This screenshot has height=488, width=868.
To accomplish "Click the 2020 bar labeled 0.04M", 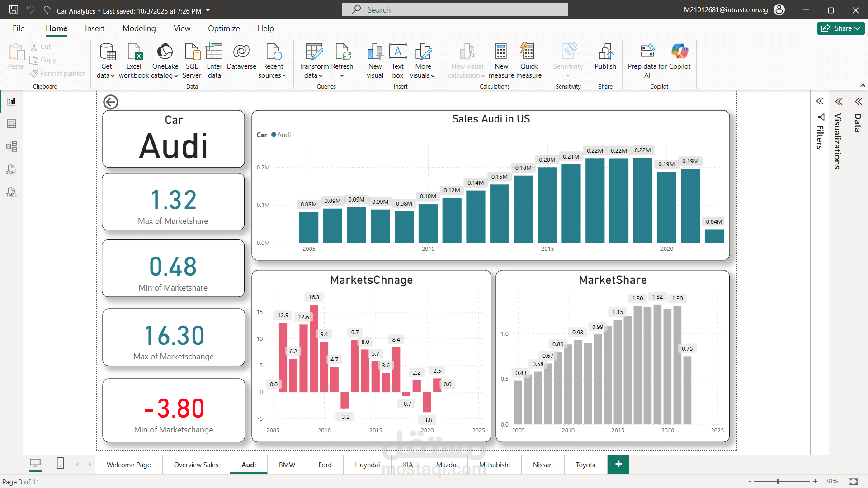I will pos(714,236).
